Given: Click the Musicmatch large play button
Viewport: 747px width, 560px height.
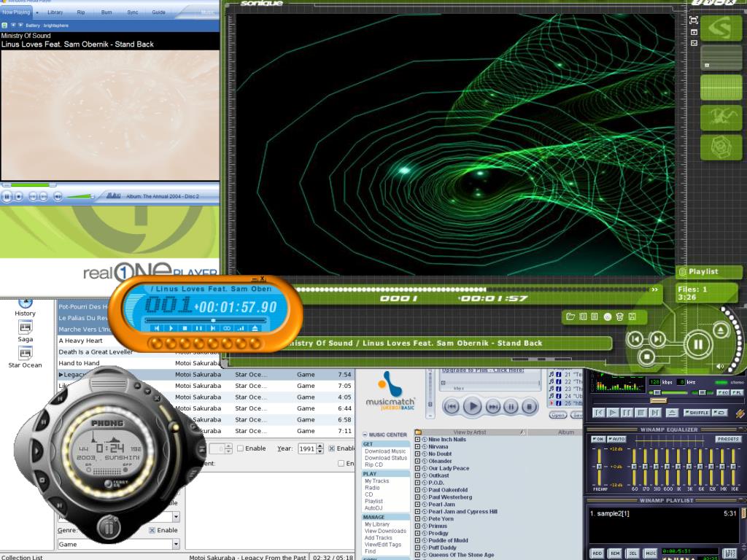Looking at the screenshot, I should [473, 407].
